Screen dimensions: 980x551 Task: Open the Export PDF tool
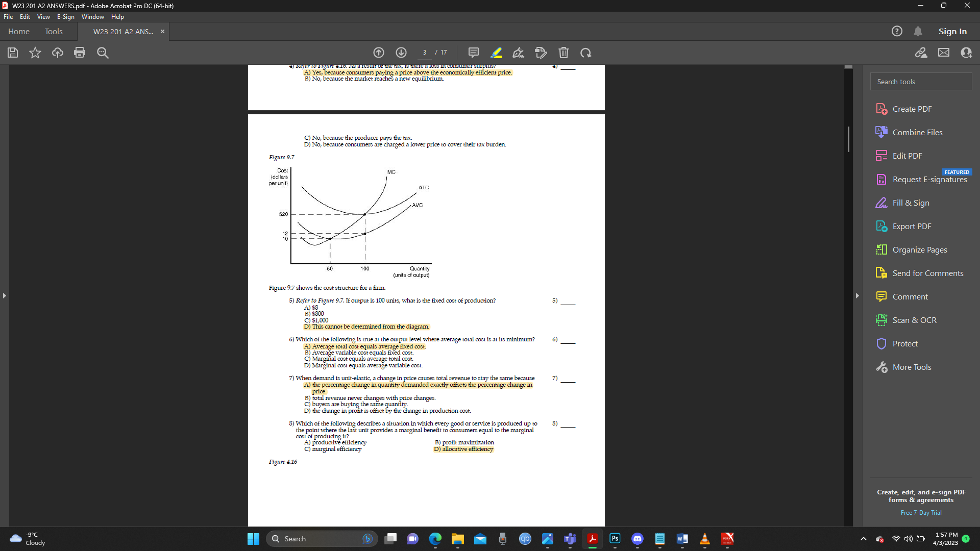click(911, 226)
